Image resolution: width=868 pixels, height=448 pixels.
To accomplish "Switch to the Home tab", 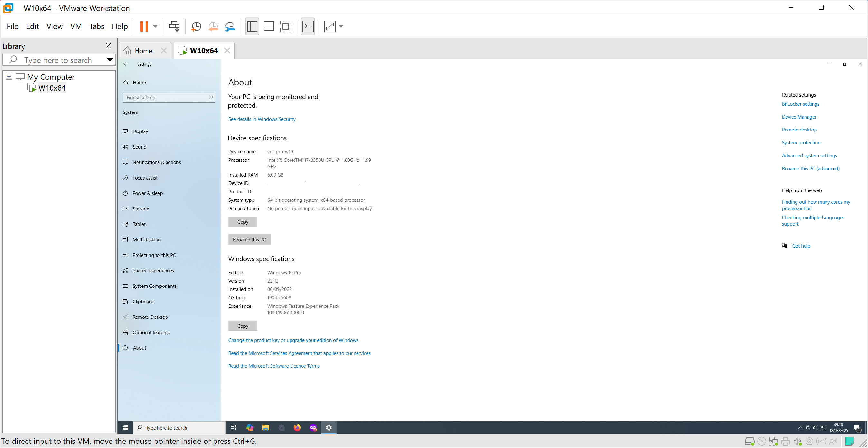I will pyautogui.click(x=144, y=50).
